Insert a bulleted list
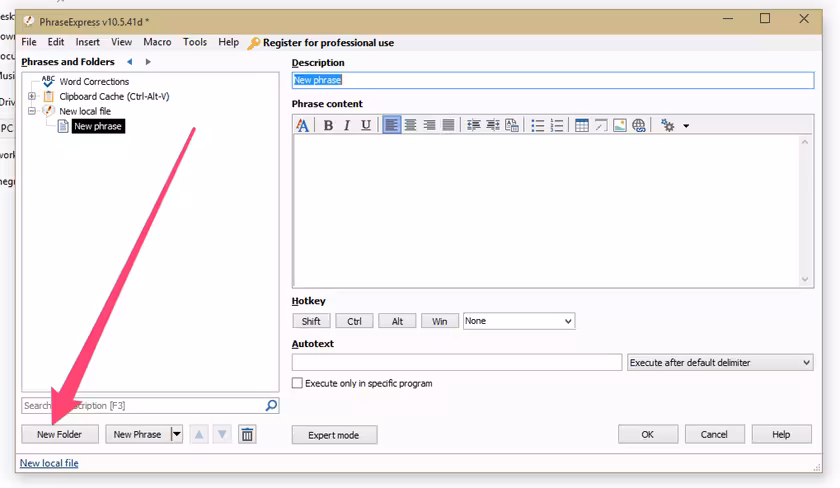Screen dimensions: 840x488 [x=537, y=125]
